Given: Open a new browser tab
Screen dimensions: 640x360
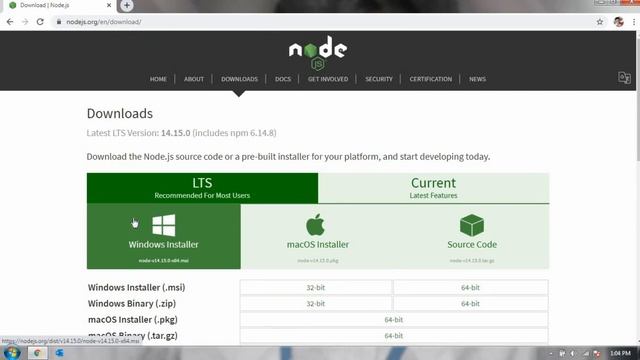Looking at the screenshot, I should pyautogui.click(x=127, y=5).
